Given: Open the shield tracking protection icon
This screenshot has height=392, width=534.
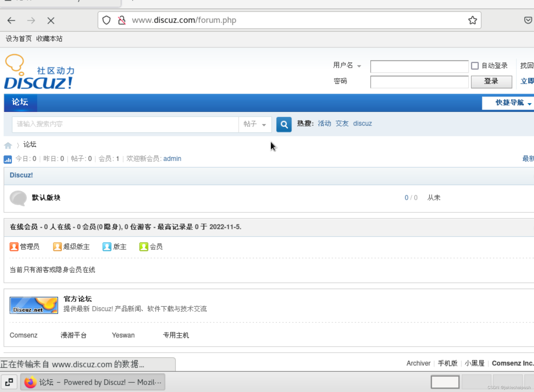Looking at the screenshot, I should click(x=107, y=20).
